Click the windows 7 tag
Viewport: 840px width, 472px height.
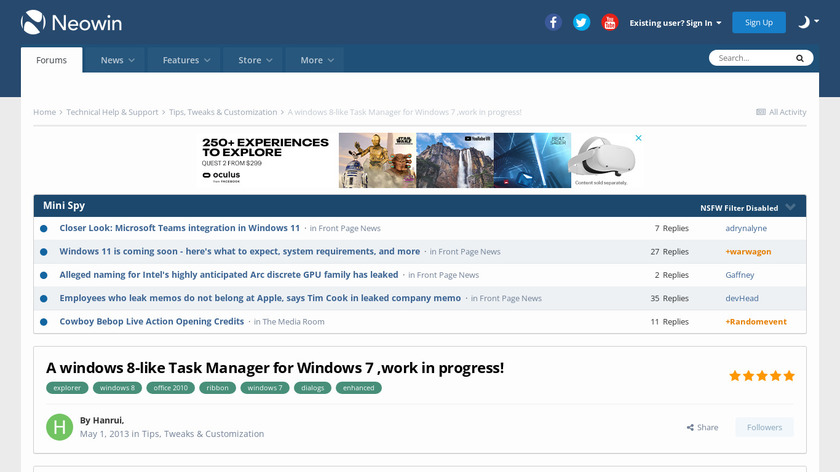[265, 388]
